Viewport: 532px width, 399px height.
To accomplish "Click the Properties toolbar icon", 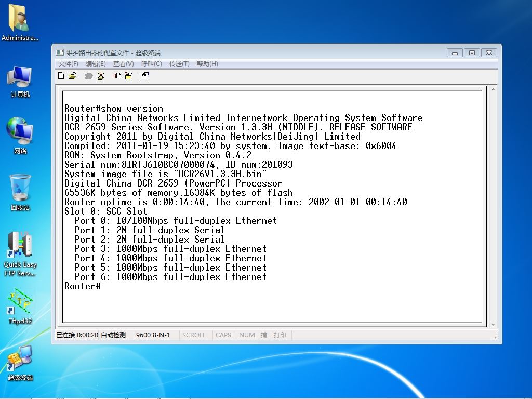I will click(x=145, y=76).
